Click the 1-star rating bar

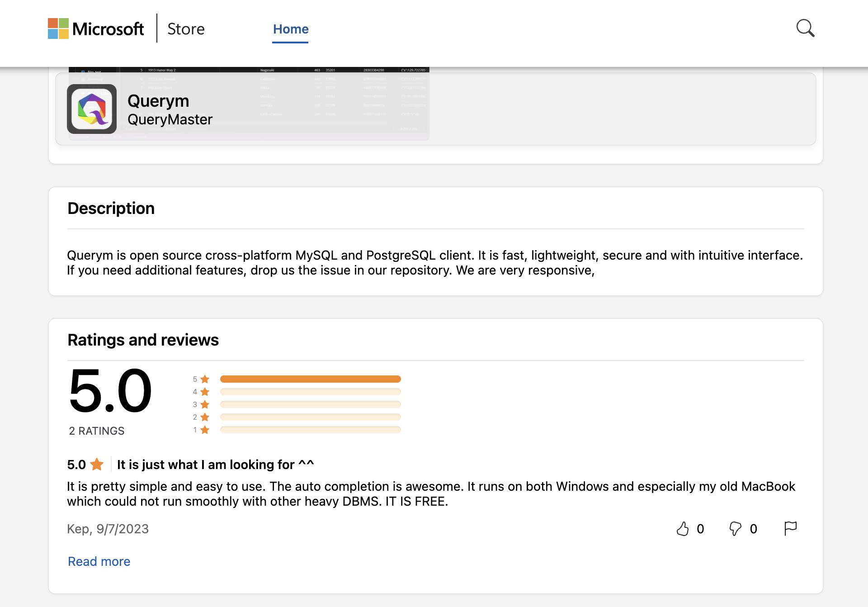click(x=311, y=430)
